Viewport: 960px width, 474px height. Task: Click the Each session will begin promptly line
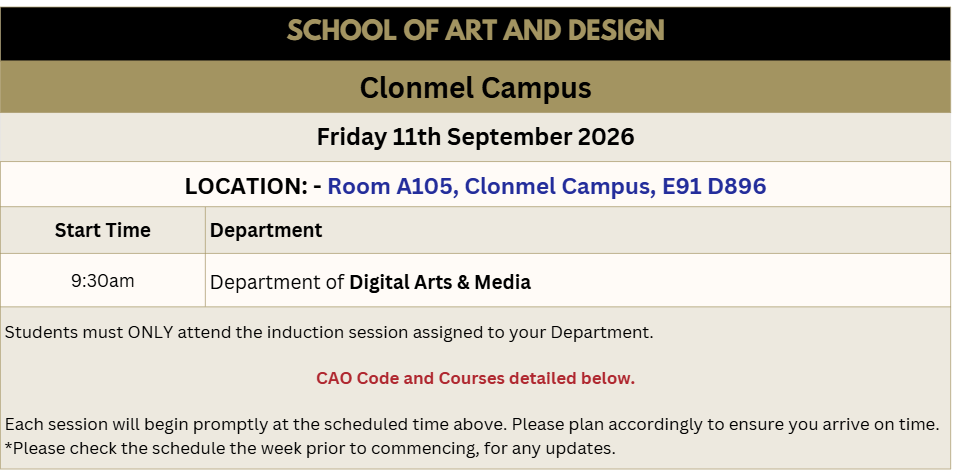[472, 424]
